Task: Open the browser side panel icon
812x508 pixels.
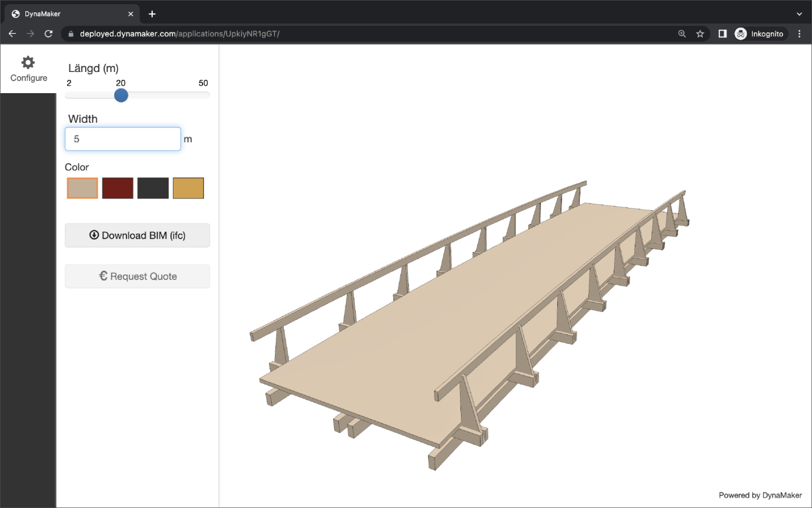Action: 722,33
